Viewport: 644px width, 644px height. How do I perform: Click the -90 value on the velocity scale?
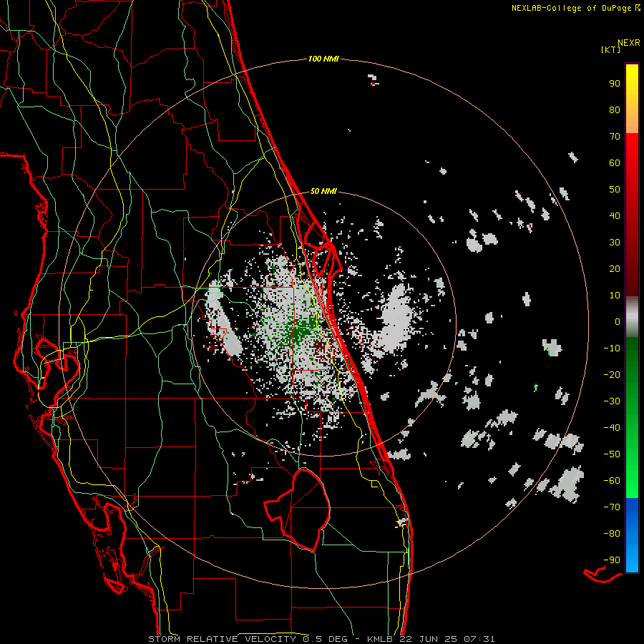pyautogui.click(x=612, y=560)
